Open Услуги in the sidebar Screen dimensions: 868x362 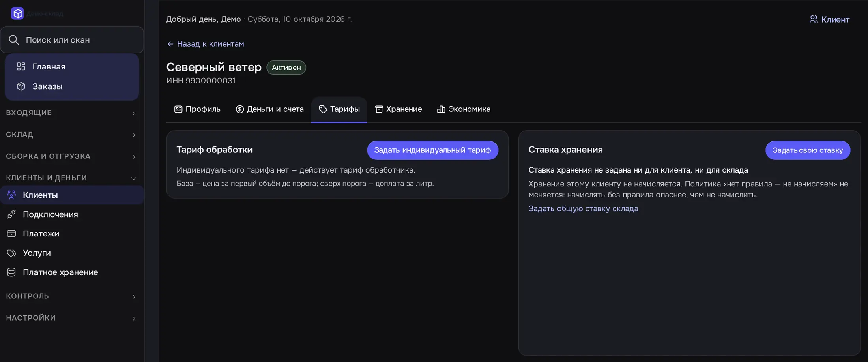(x=72, y=253)
